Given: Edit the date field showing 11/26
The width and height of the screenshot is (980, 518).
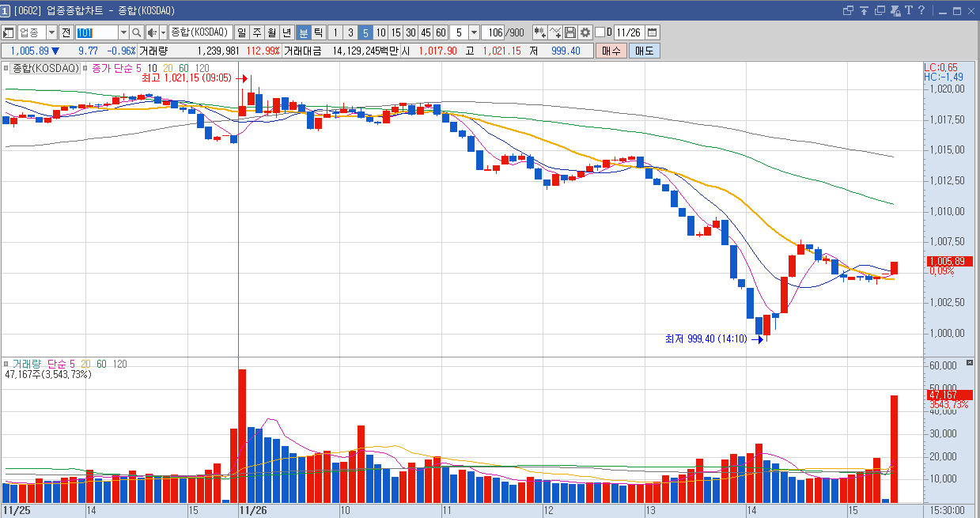Looking at the screenshot, I should tap(629, 32).
